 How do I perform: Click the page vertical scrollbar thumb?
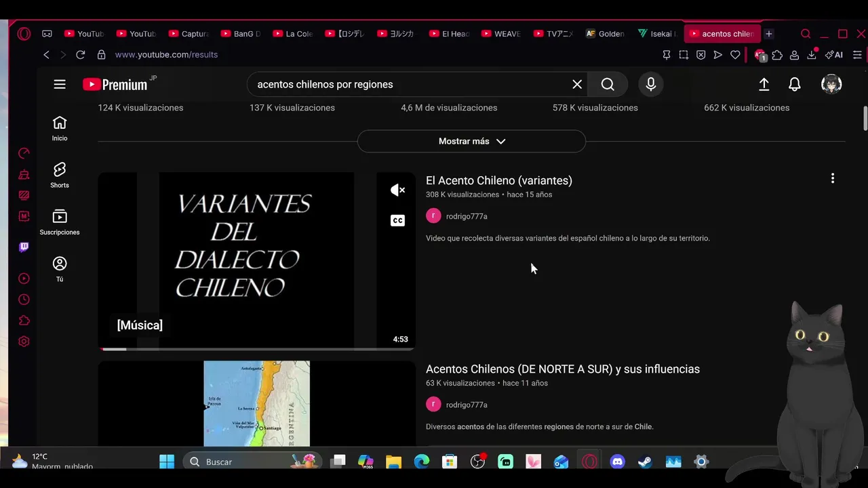click(x=865, y=119)
